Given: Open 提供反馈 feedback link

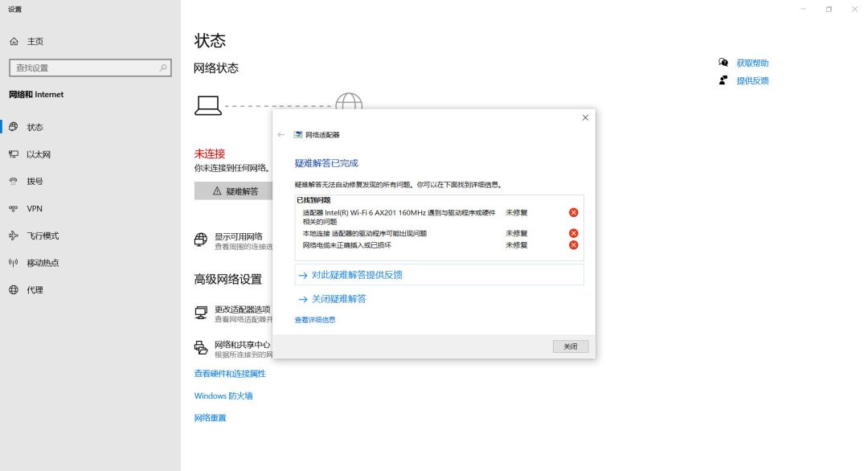Looking at the screenshot, I should pos(752,81).
